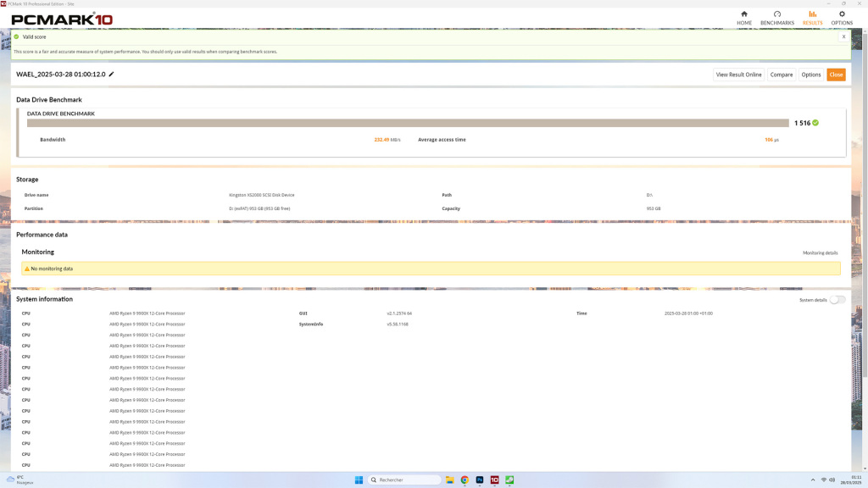Open the result Options button

(x=811, y=75)
